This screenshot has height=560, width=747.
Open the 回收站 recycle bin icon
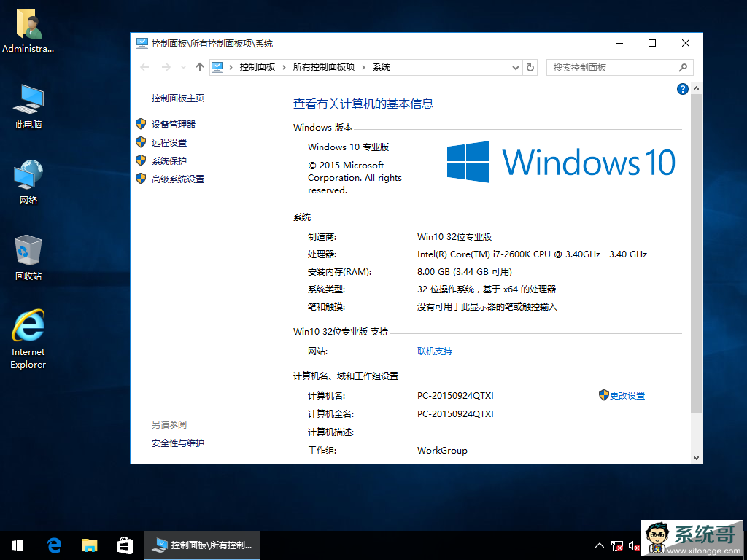point(28,258)
